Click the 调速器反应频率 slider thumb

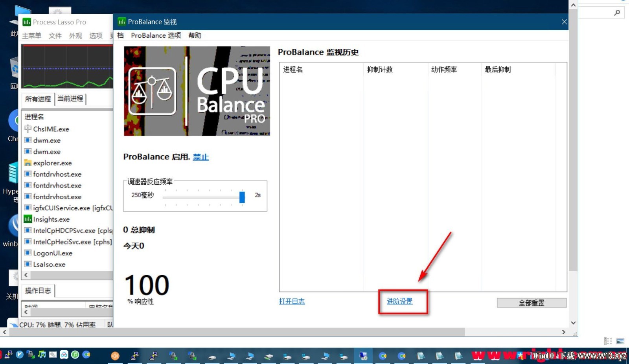[x=242, y=197]
